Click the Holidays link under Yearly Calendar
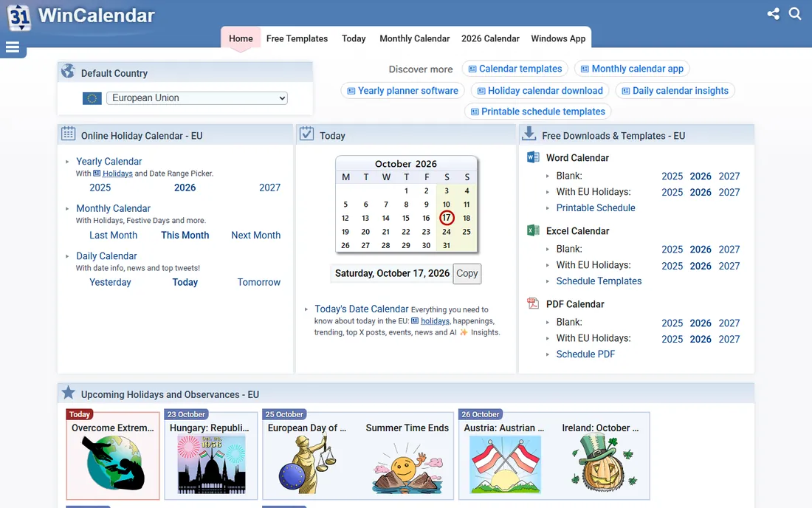 [x=117, y=174]
